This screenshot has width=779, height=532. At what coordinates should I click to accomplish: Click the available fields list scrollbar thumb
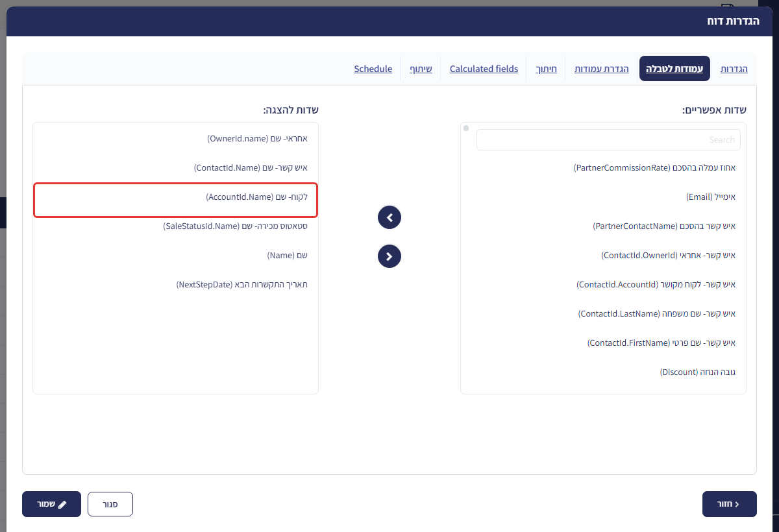pos(466,128)
